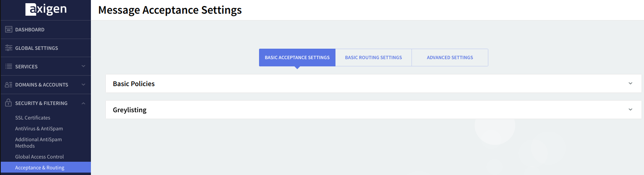This screenshot has width=644, height=175.
Task: Click the Global Settings sliders icon
Action: [8, 48]
